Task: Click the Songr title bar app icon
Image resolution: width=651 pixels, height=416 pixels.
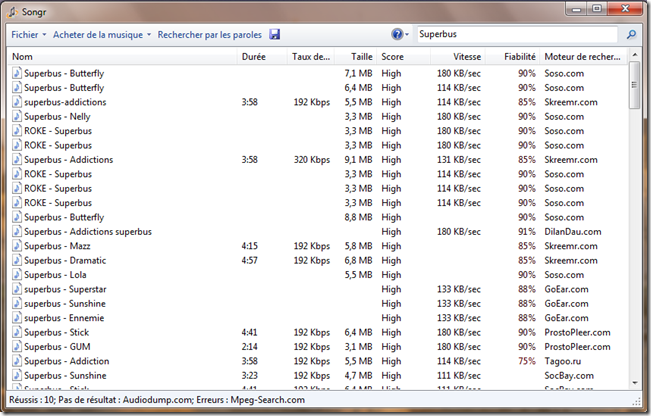Action: tap(12, 12)
